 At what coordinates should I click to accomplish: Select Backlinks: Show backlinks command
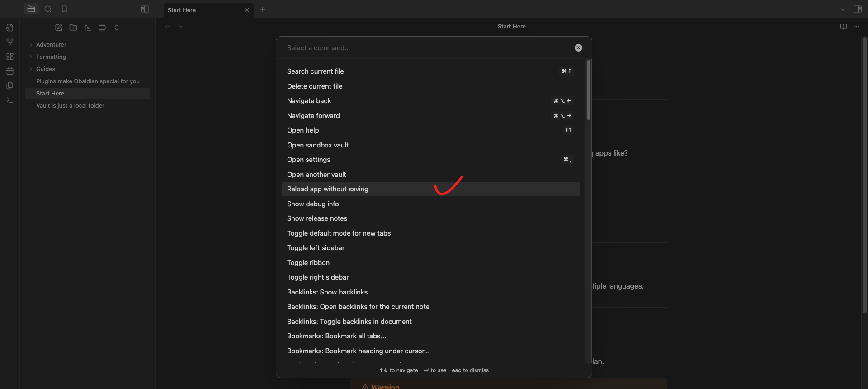pyautogui.click(x=430, y=292)
